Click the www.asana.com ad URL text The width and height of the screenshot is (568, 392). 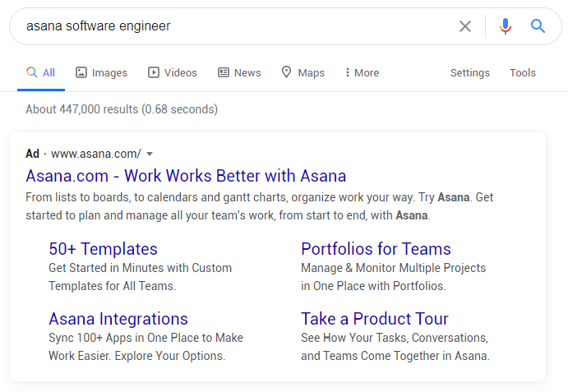pyautogui.click(x=95, y=154)
